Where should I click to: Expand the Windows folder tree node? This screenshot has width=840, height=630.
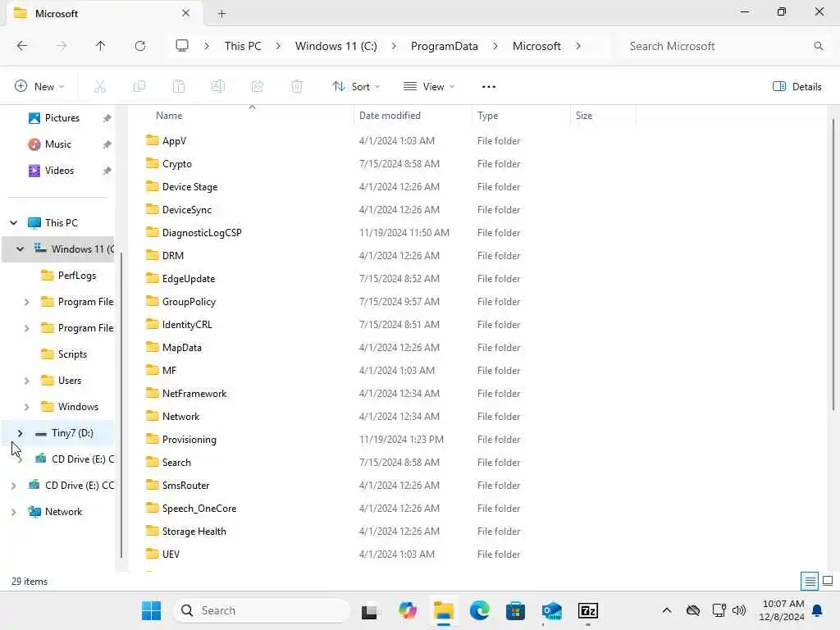click(27, 407)
